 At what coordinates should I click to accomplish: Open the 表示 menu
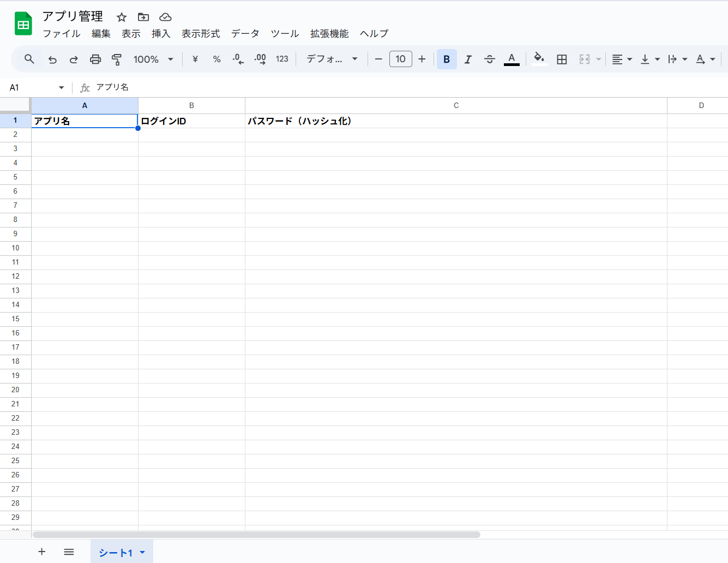coord(131,34)
